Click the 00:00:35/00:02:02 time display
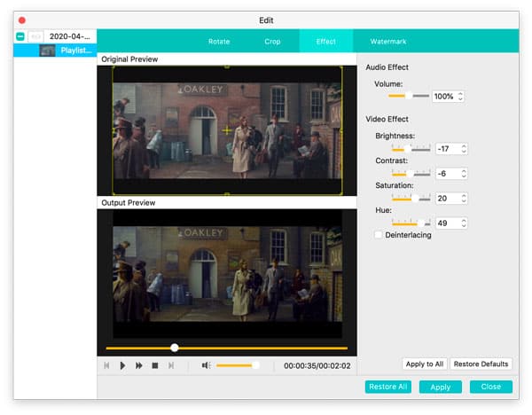 point(317,366)
